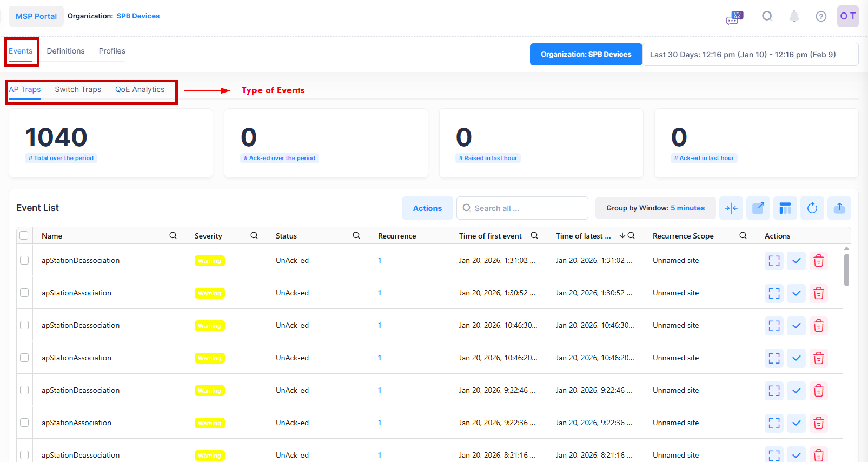This screenshot has width=868, height=462.
Task: Check the fourth event row checkbox
Action: click(24, 358)
